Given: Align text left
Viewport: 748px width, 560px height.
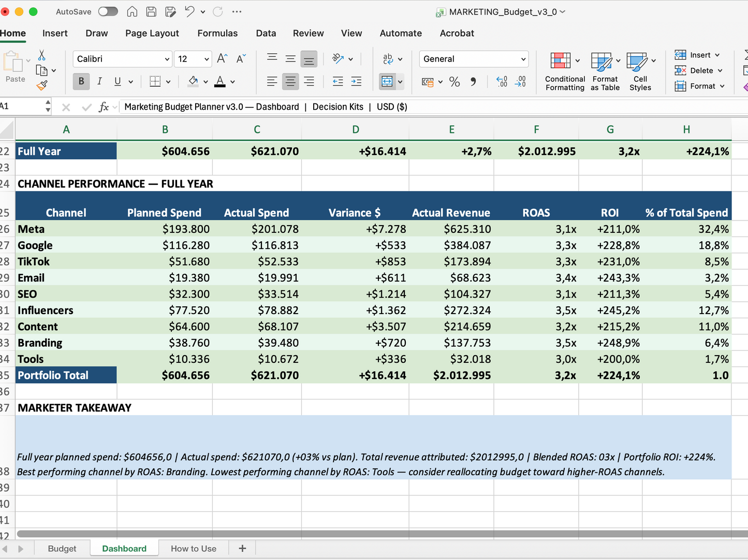Looking at the screenshot, I should 272,81.
